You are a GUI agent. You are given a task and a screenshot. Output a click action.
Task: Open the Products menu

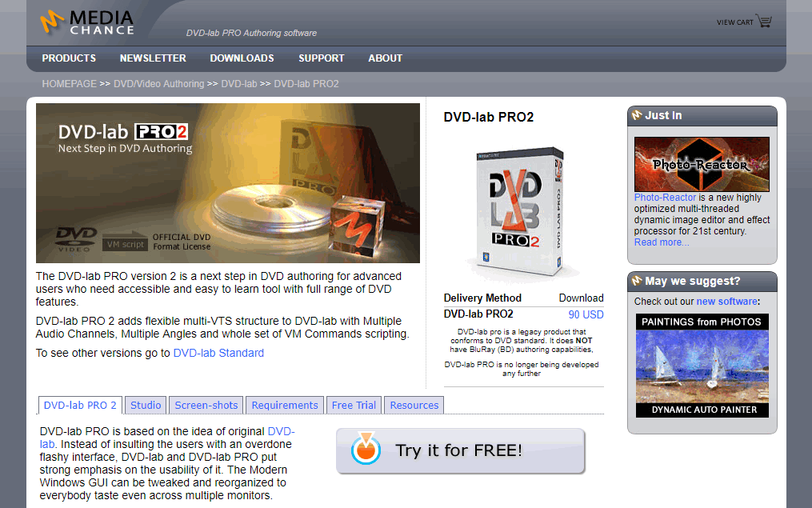[69, 58]
